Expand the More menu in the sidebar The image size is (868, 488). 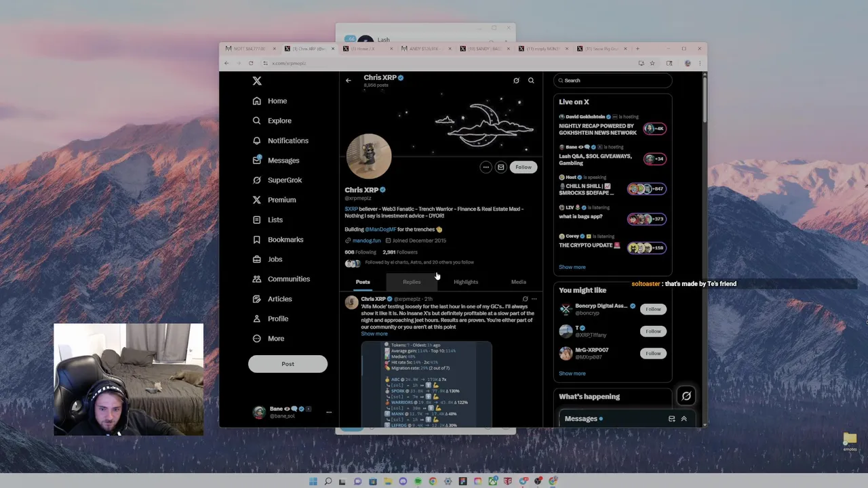click(x=269, y=338)
